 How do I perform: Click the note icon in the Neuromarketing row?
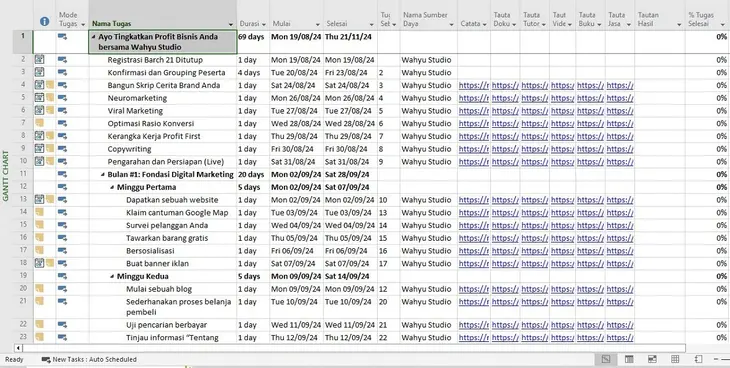(50, 98)
